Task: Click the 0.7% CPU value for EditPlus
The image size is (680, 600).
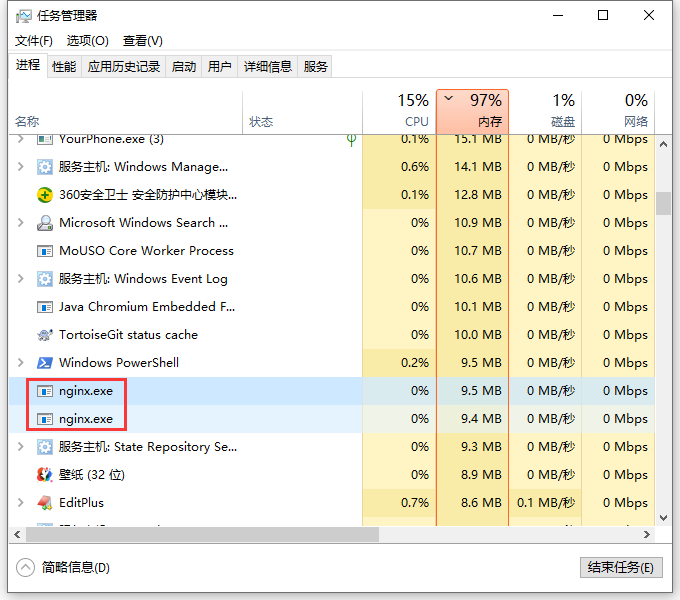Action: [x=415, y=503]
